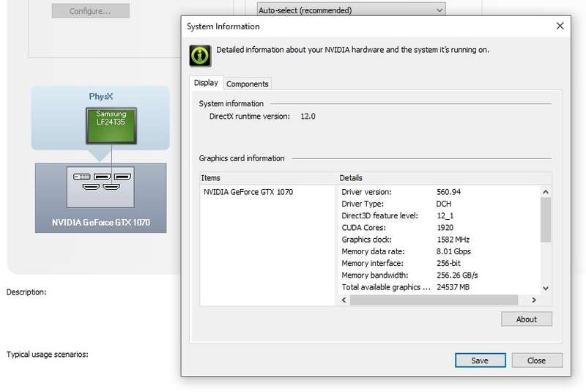Click the Samsung LF24T35 monitor icon
The height and width of the screenshot is (392, 586).
point(111,125)
